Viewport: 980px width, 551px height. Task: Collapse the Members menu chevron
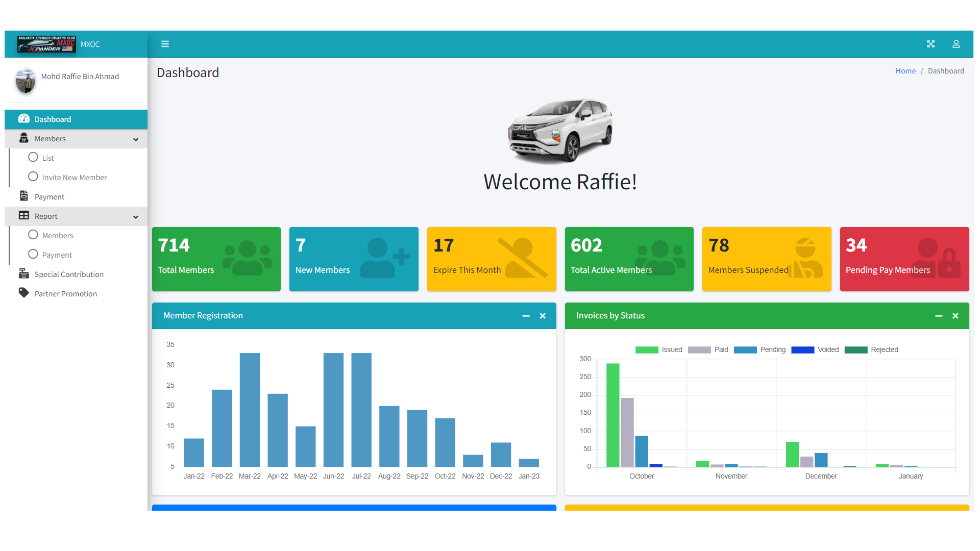136,139
